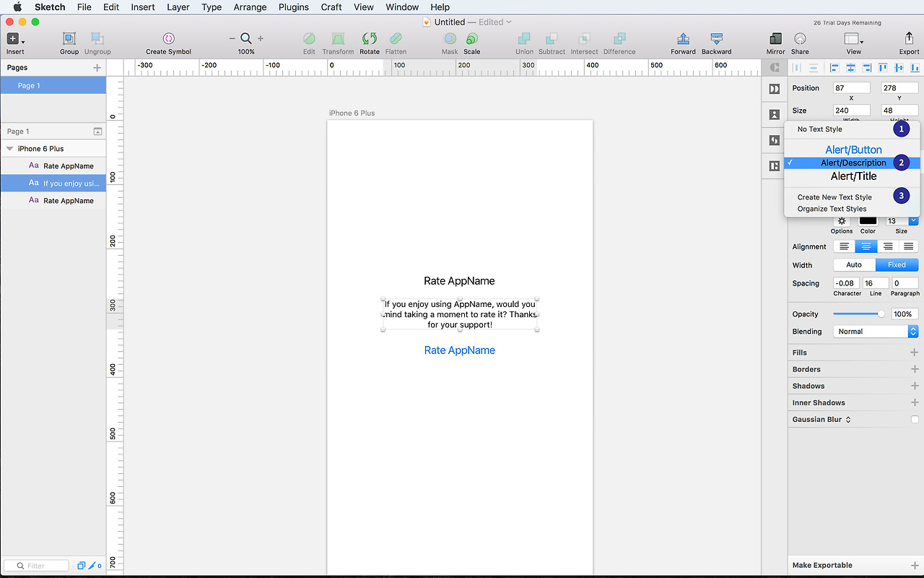Set text alignment to justified

click(x=908, y=246)
